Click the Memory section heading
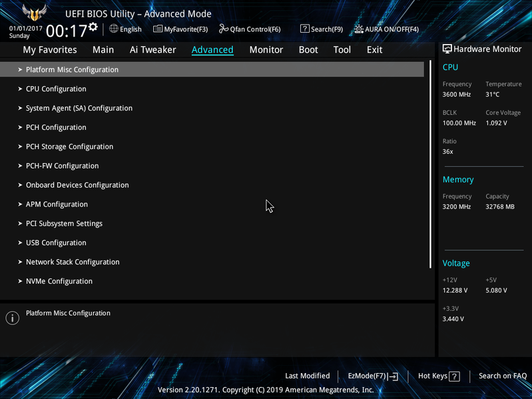 pos(458,179)
